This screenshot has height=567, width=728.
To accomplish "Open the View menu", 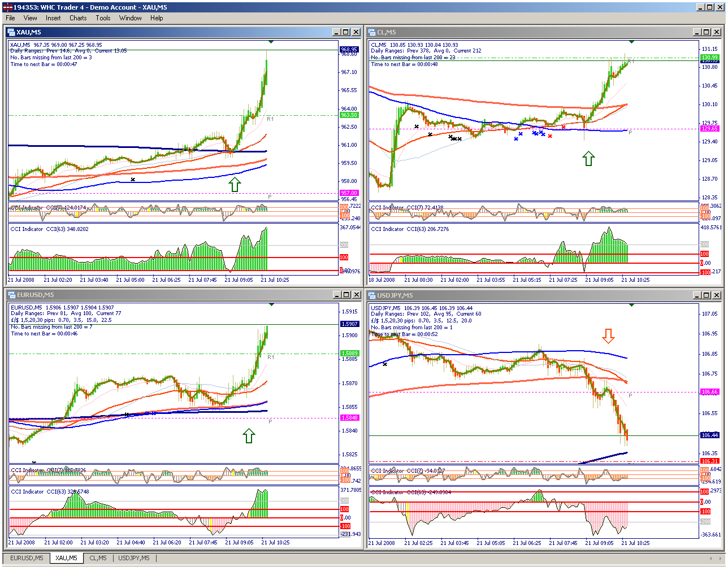I will pyautogui.click(x=31, y=18).
